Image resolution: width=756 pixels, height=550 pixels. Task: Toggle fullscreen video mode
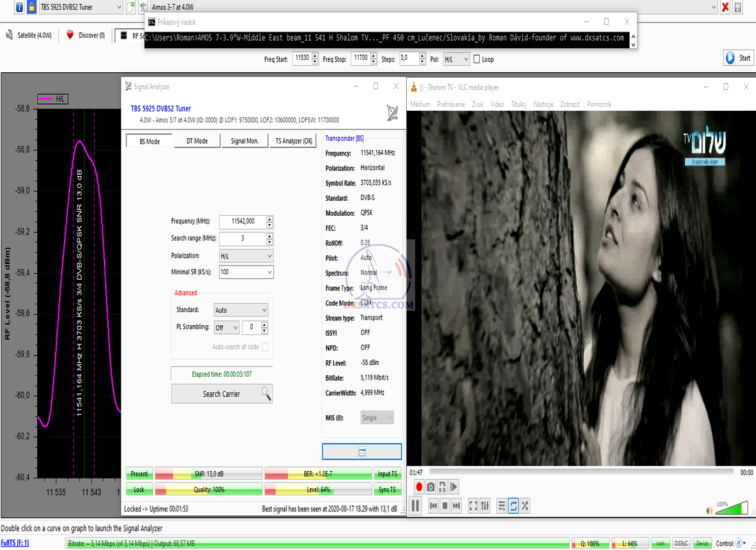(473, 506)
